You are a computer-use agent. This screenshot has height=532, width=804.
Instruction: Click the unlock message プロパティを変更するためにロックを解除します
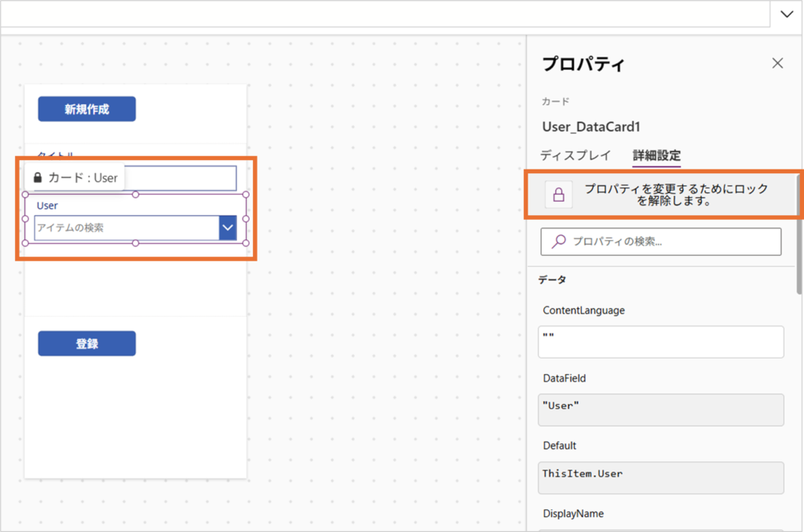[x=675, y=195]
